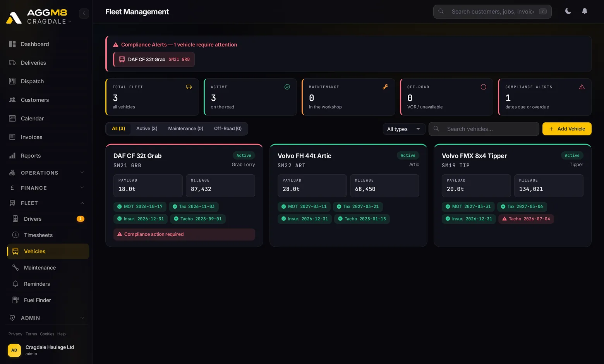604x364 pixels.
Task: Click the Invoices icon in sidebar
Action: 12,137
